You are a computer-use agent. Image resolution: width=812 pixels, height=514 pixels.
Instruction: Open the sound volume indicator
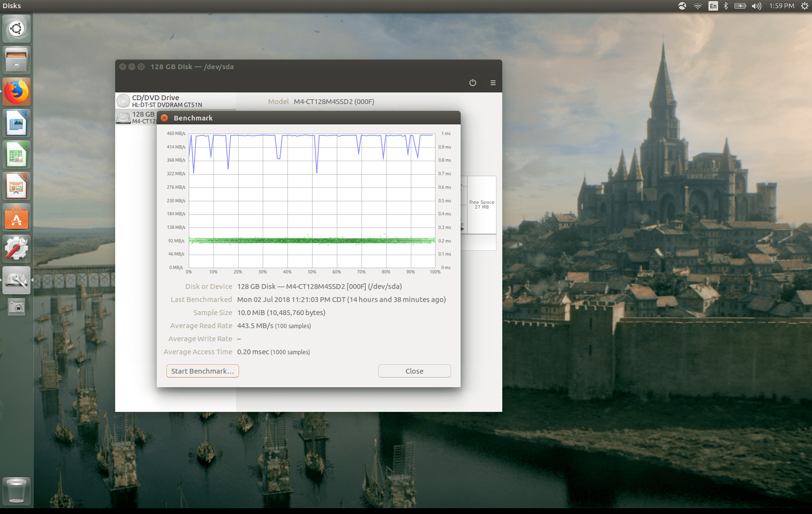tap(756, 6)
